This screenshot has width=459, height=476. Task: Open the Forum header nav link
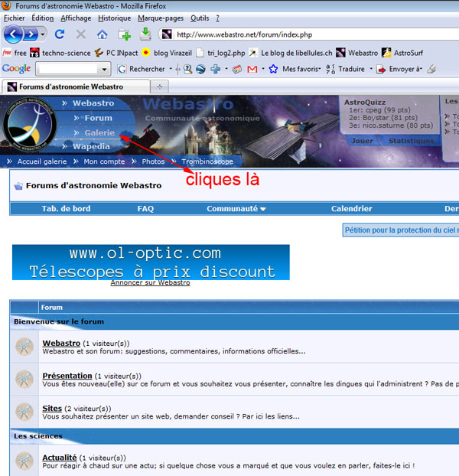coord(98,118)
